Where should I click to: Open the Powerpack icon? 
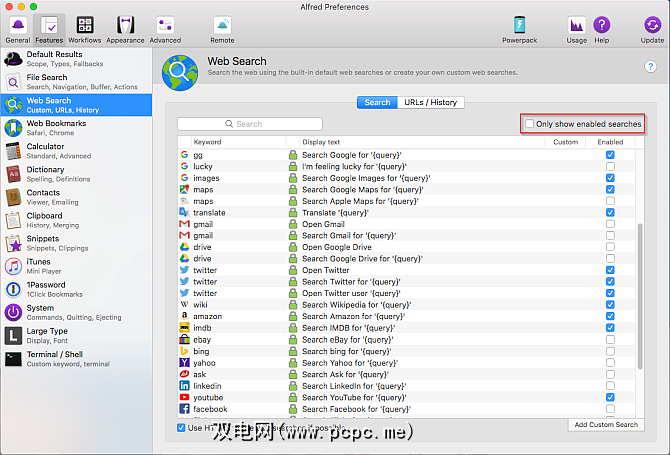tap(520, 28)
